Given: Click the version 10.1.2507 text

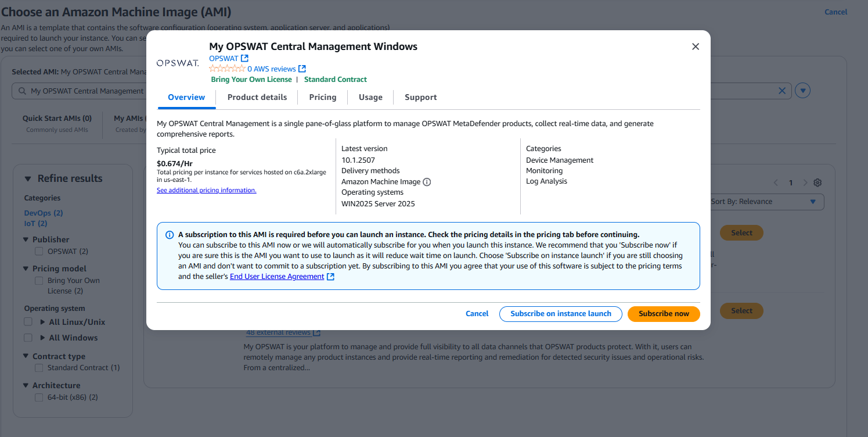Looking at the screenshot, I should point(358,160).
